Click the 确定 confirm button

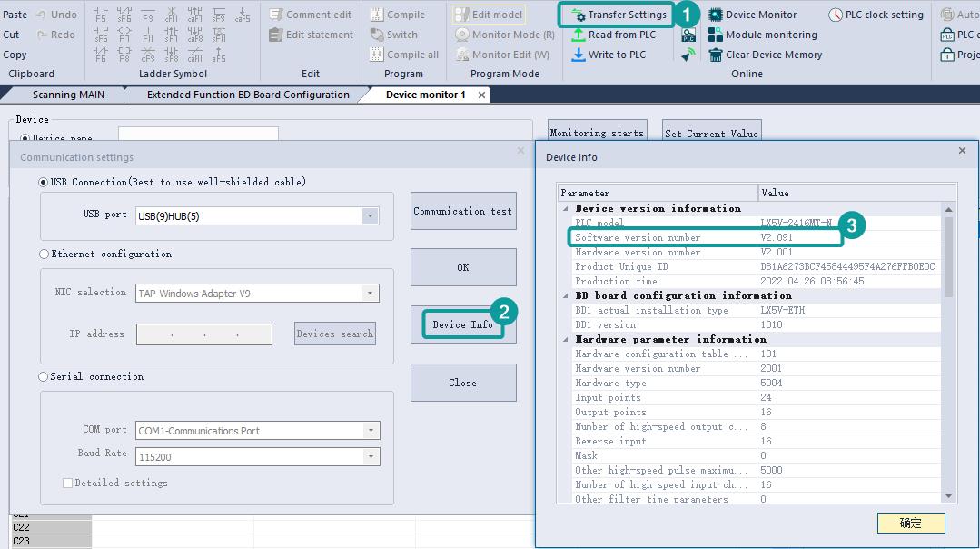pos(910,523)
